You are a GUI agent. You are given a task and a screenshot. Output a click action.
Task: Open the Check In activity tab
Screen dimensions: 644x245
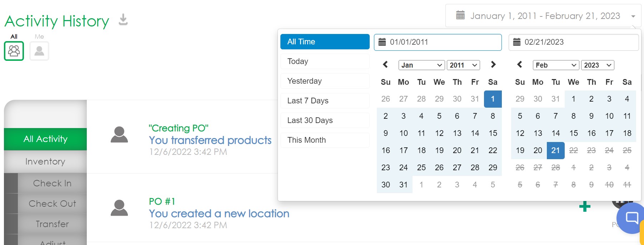52,183
